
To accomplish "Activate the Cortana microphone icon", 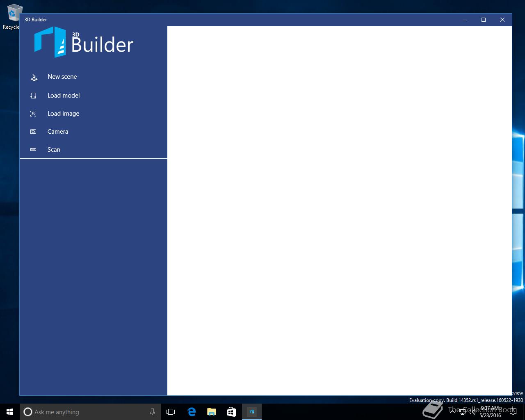I will [x=152, y=412].
